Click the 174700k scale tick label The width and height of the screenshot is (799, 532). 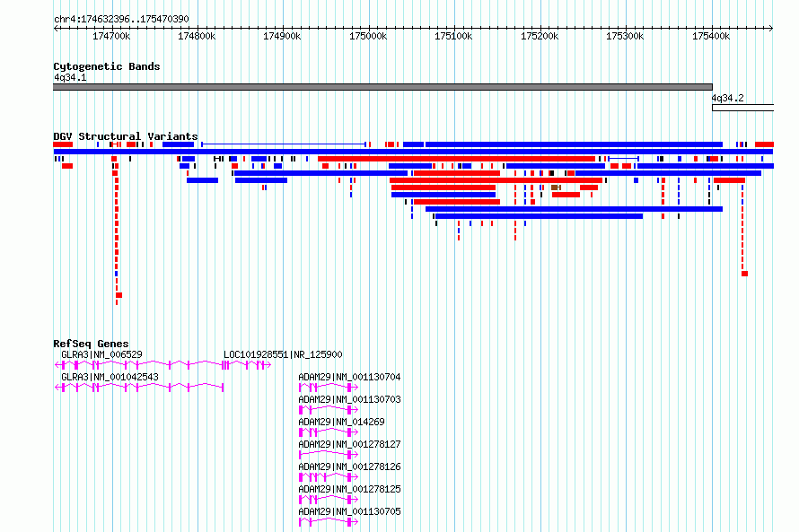tap(111, 36)
